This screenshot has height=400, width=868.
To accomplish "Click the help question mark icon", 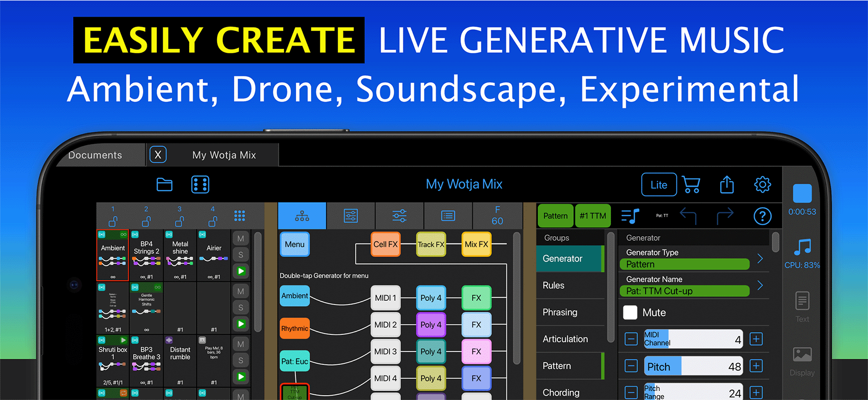I will pos(762,216).
